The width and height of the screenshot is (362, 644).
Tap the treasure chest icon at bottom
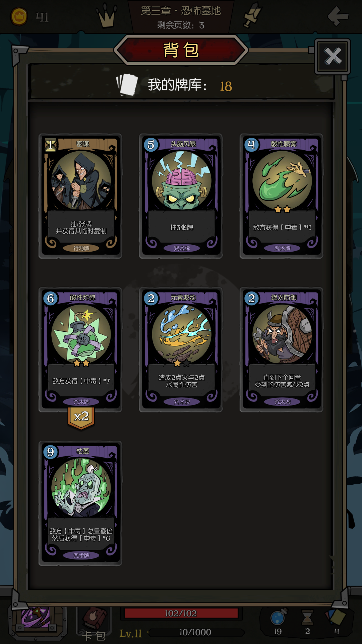coord(38,622)
